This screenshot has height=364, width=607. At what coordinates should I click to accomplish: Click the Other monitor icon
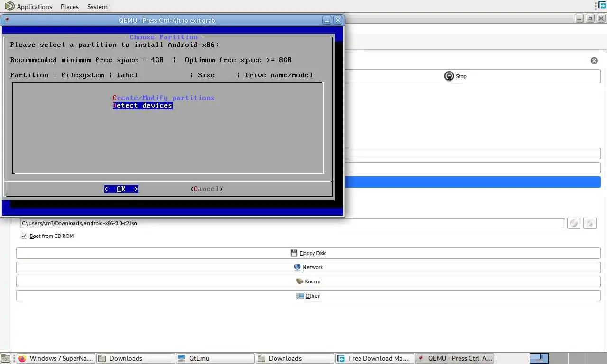coord(300,296)
